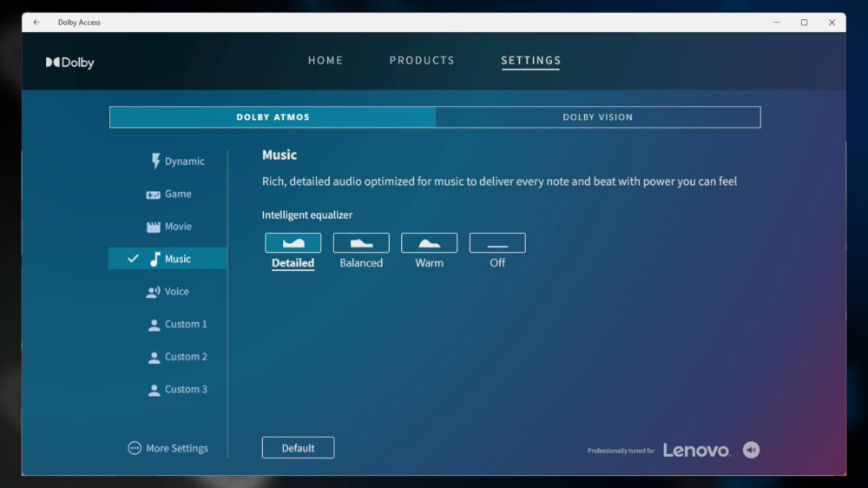Click the 'Dolby Access' window title
This screenshot has height=488, width=868.
[79, 23]
